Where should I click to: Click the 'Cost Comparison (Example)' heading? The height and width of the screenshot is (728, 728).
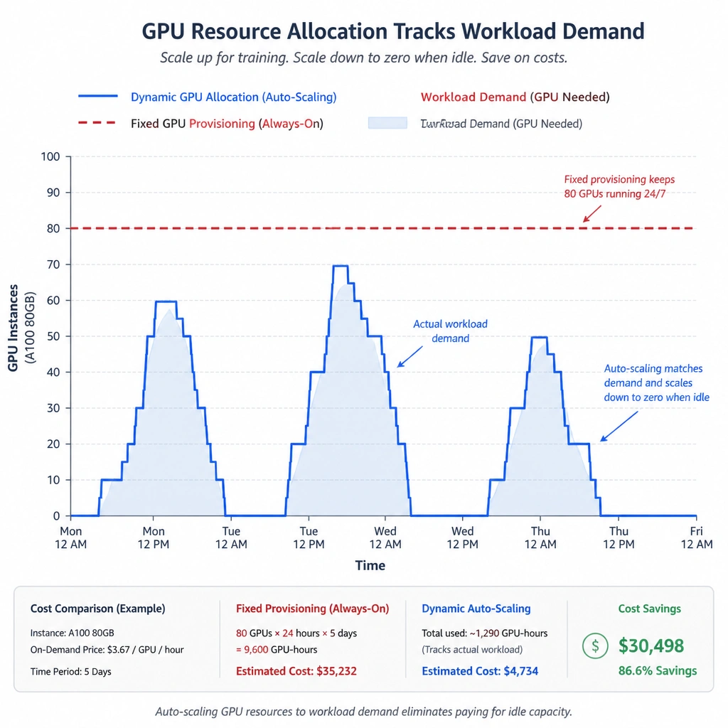(98, 609)
